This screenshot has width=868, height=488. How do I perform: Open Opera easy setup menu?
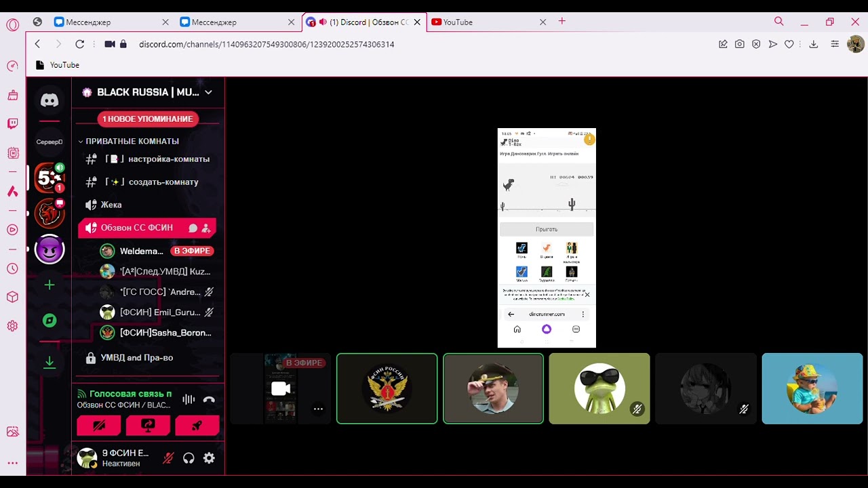(835, 44)
